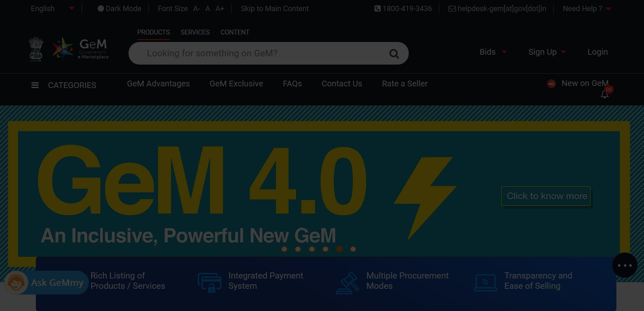Click the national emblem logo

tap(36, 49)
